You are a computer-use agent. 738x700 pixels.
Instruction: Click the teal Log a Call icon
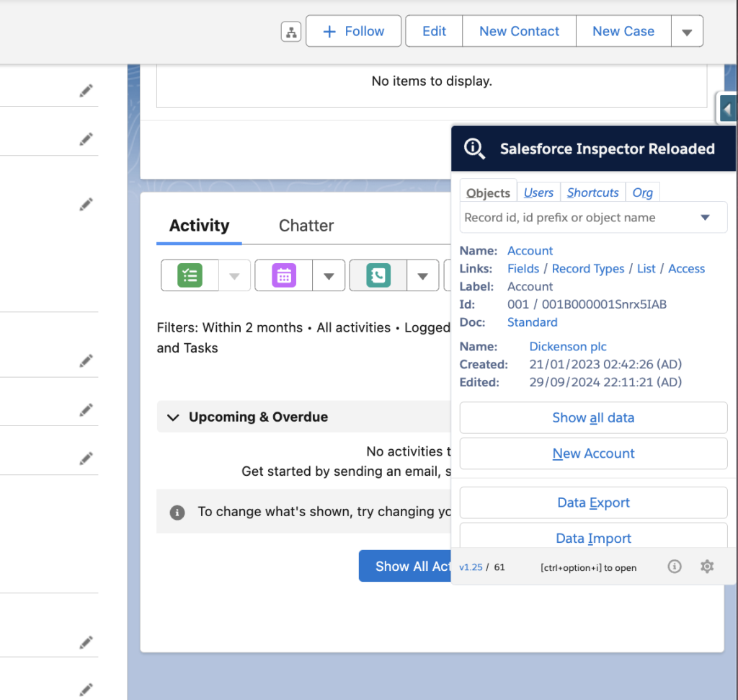pos(378,275)
